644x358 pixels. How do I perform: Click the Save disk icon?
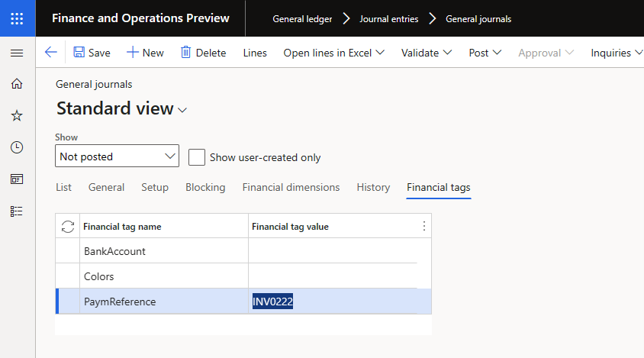(x=79, y=52)
